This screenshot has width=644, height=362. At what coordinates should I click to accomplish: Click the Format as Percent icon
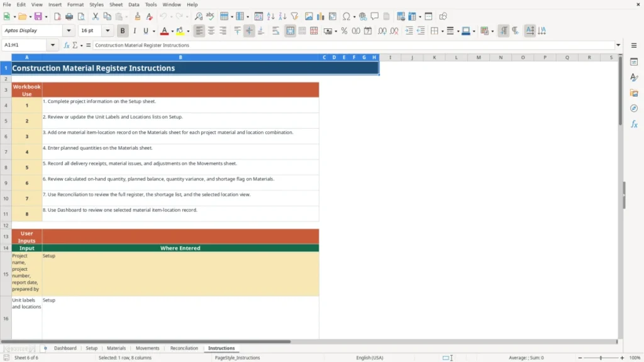coord(344,31)
